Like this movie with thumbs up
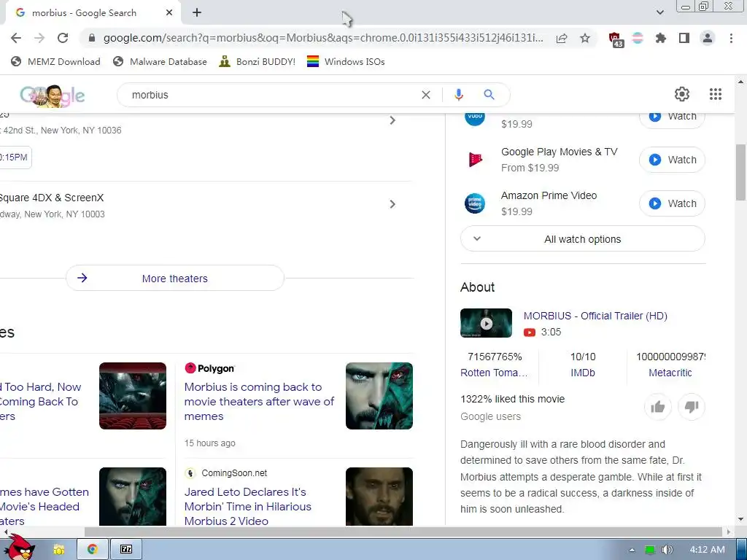Viewport: 747px width, 560px height. (658, 407)
